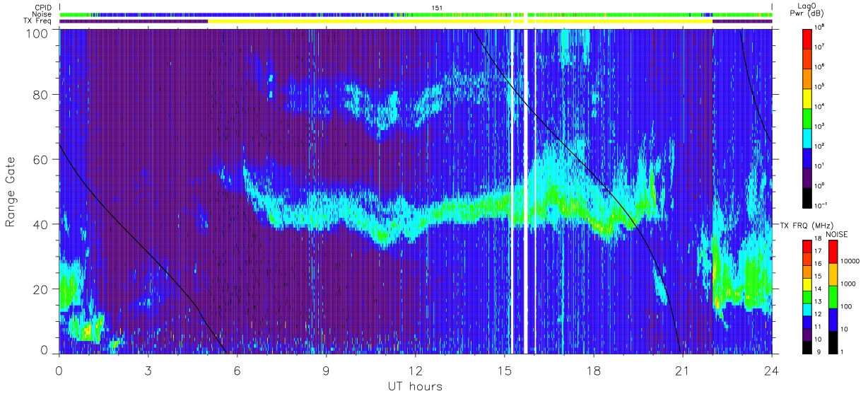The width and height of the screenshot is (868, 401).
Task: Click the topmost label on the Lag0 Pwr scale
Action: click(x=820, y=27)
